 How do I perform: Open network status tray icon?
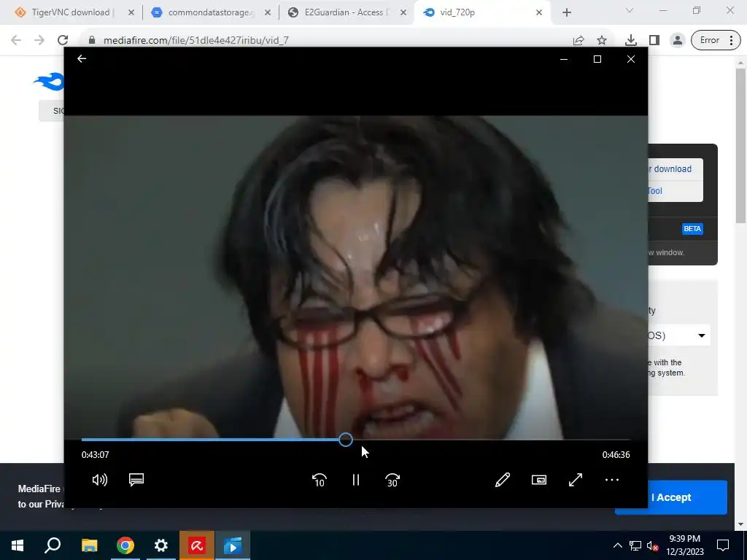pos(635,545)
